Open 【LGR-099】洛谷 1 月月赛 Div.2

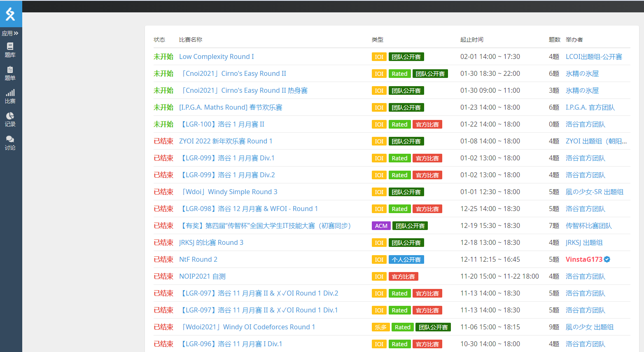pyautogui.click(x=227, y=175)
